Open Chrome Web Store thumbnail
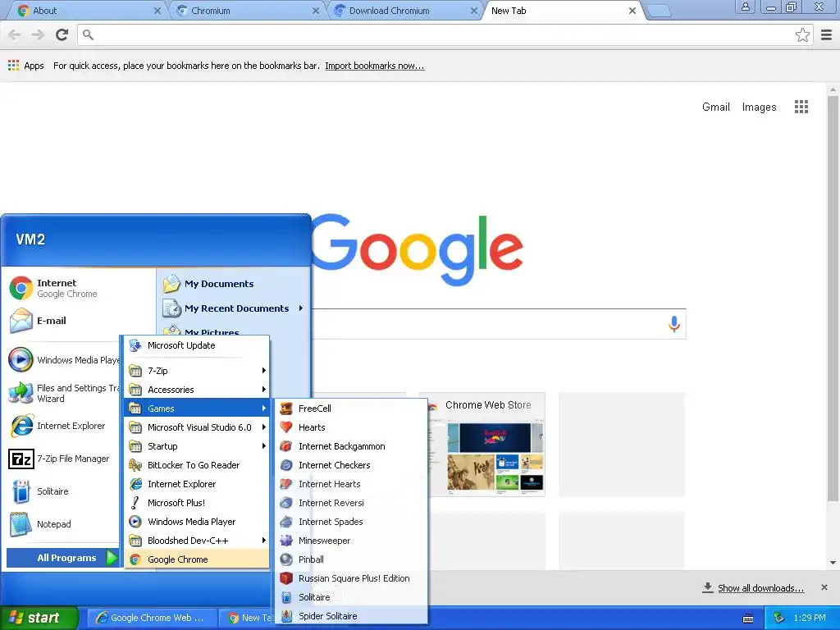 tap(486, 445)
